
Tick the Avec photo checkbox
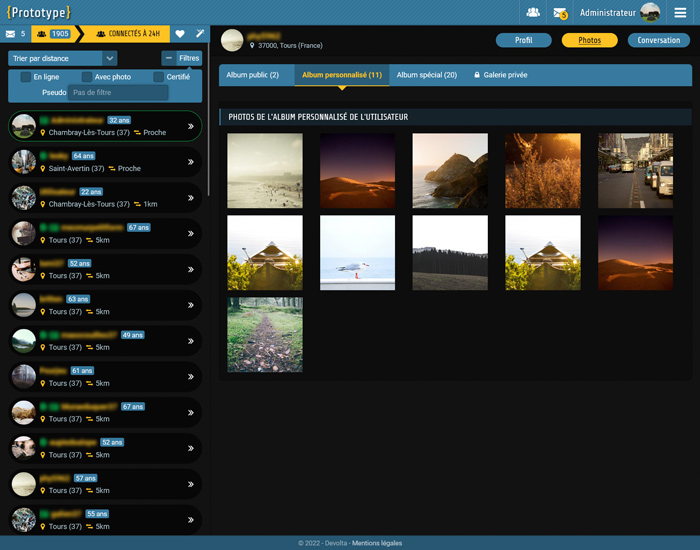coord(87,77)
